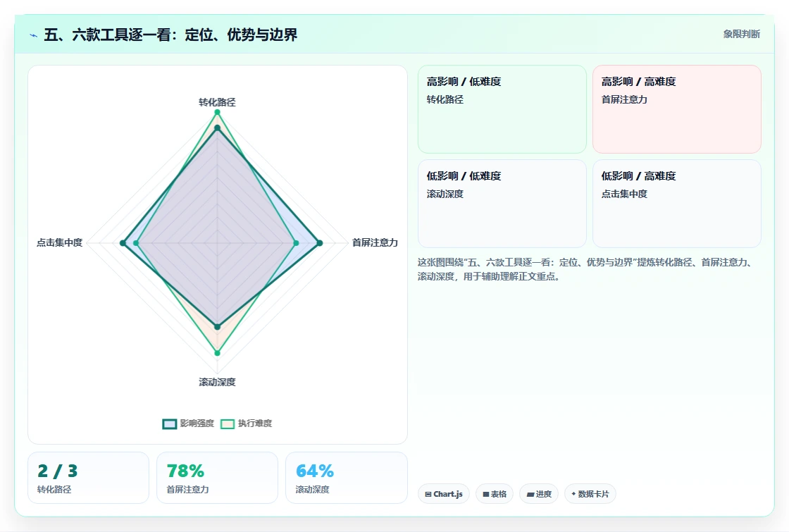Select the 高影响 / 高难度 quadrant card
The image size is (789, 532).
677,109
